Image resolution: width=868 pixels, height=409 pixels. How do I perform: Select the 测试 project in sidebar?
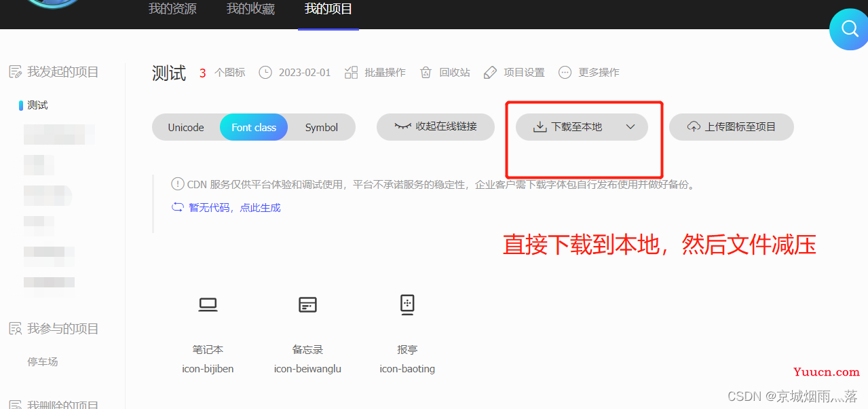point(37,105)
